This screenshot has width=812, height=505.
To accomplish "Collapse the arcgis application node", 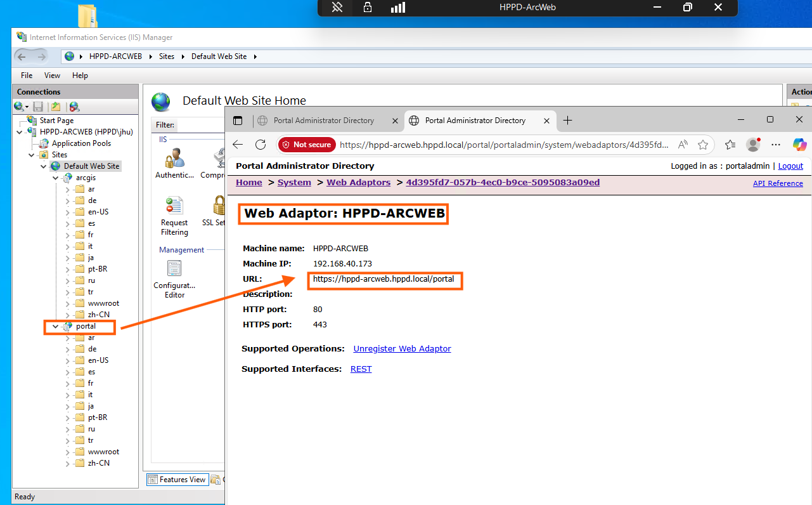I will click(56, 178).
